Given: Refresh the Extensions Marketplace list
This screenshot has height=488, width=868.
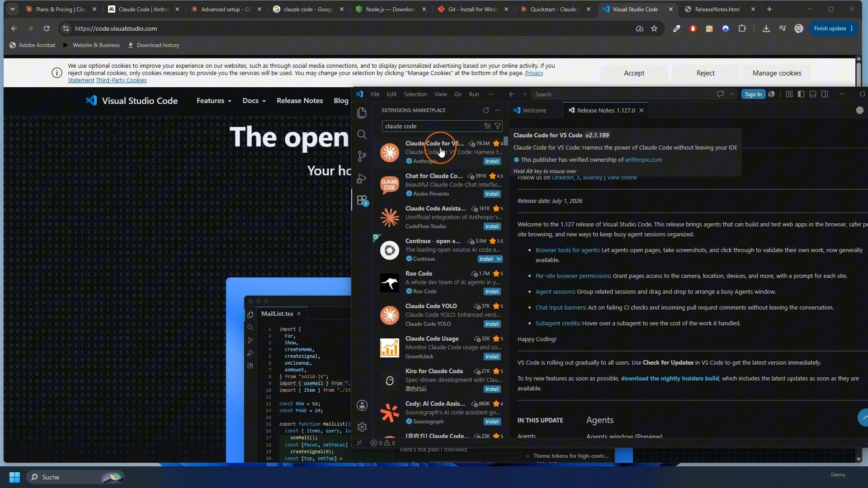Looking at the screenshot, I should (486, 110).
